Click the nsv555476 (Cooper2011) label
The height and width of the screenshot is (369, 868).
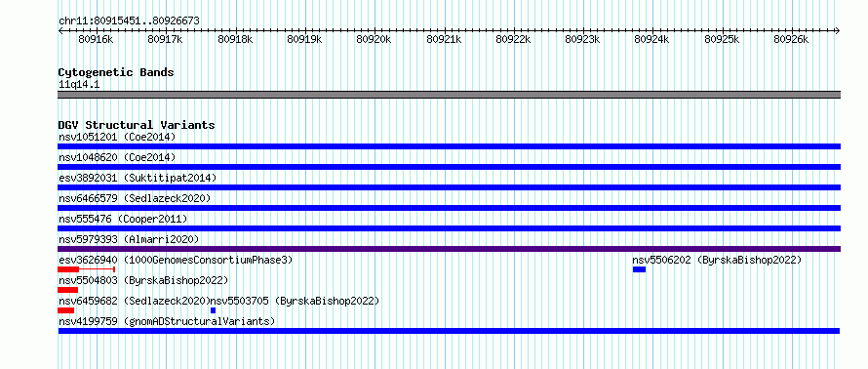pos(123,219)
